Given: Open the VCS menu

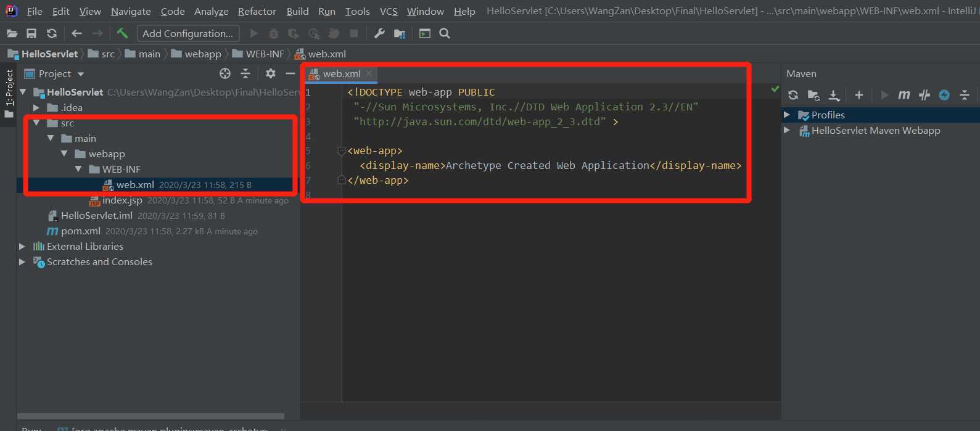Looking at the screenshot, I should pos(389,11).
